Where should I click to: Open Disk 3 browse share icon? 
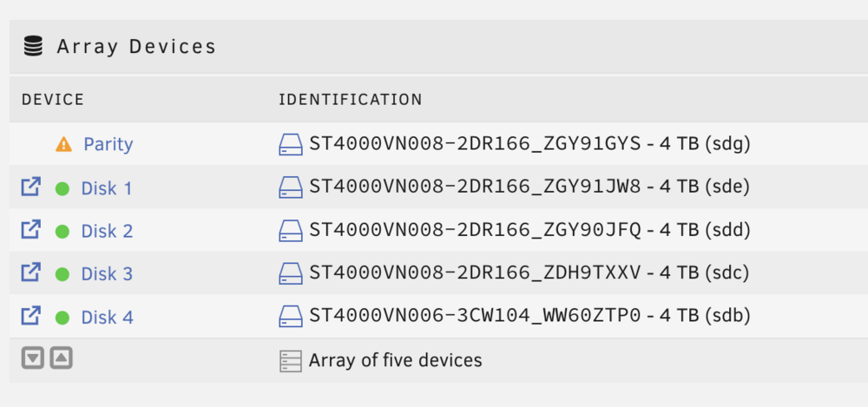[x=30, y=272]
